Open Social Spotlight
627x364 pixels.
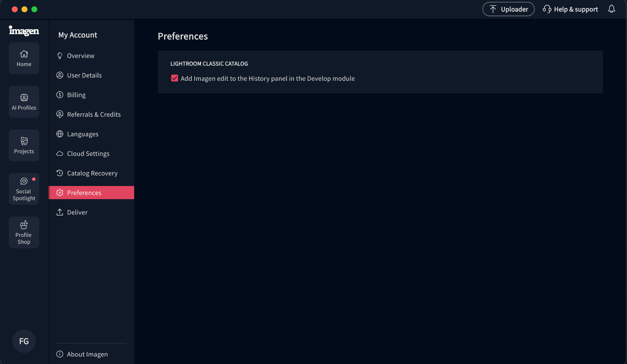(x=24, y=189)
